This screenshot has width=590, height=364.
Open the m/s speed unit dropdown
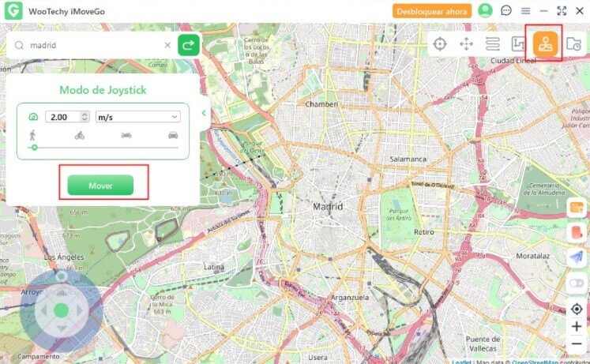tap(137, 117)
